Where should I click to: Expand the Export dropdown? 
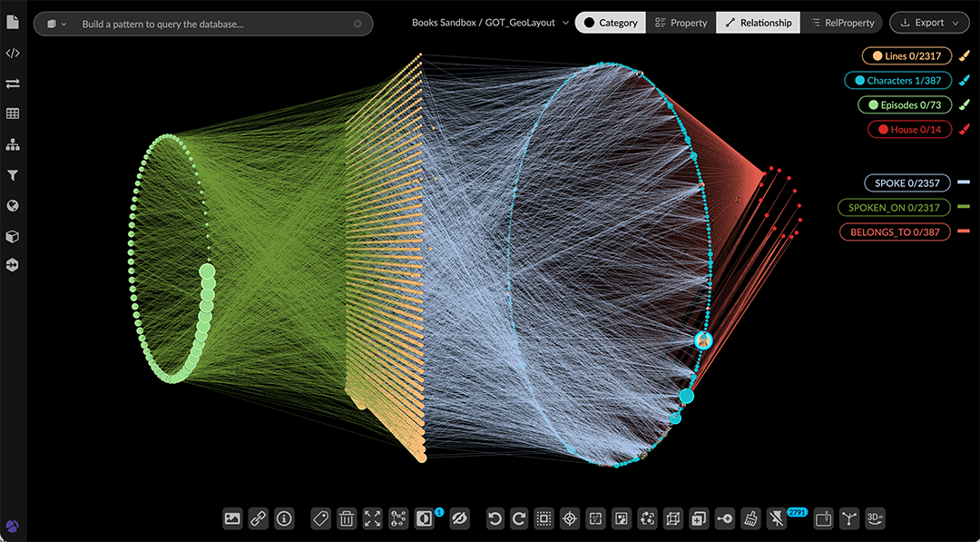[928, 23]
